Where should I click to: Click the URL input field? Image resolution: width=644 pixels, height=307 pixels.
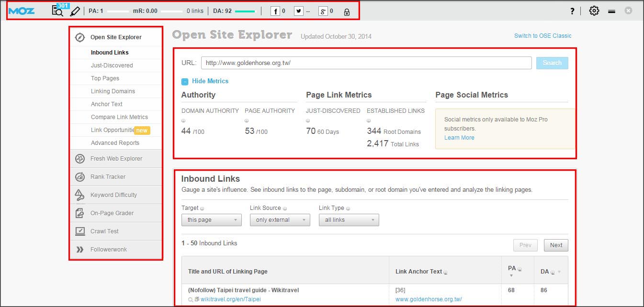366,63
